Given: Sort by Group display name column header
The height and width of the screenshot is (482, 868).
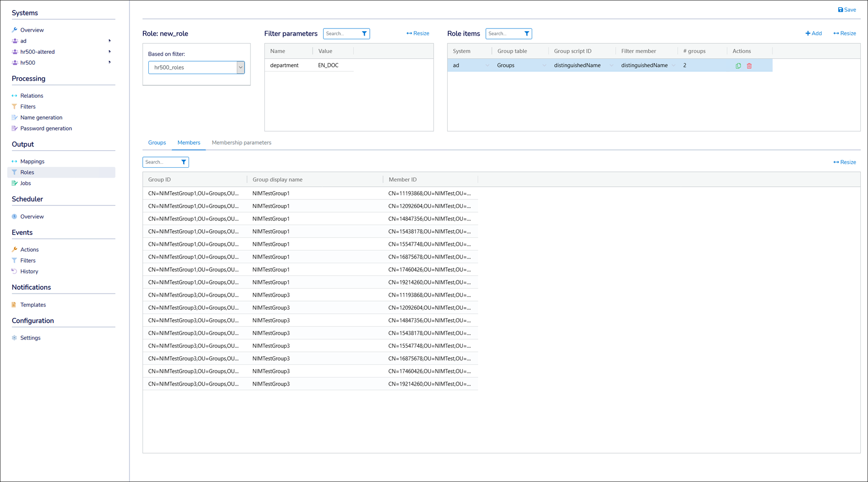Looking at the screenshot, I should click(278, 180).
